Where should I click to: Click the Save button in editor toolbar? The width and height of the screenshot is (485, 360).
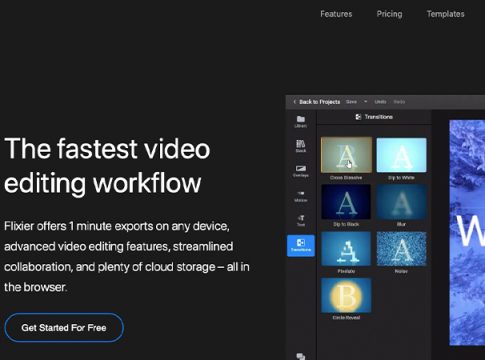[351, 102]
